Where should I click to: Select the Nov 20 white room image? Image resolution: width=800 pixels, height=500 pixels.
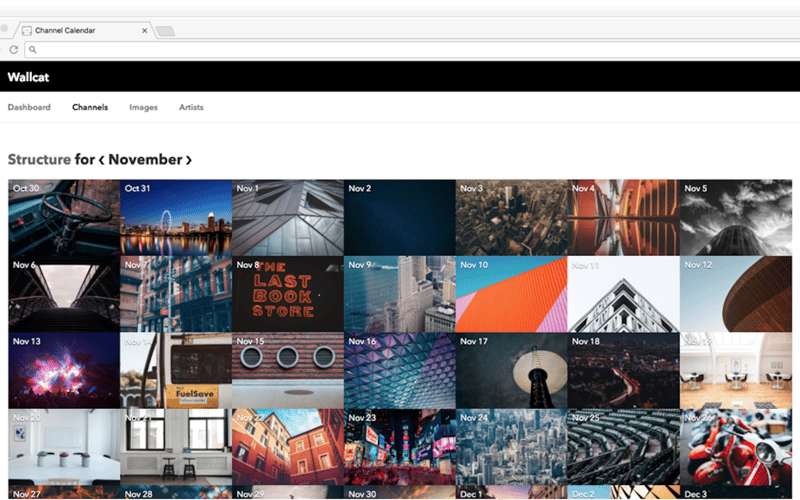coord(64,446)
